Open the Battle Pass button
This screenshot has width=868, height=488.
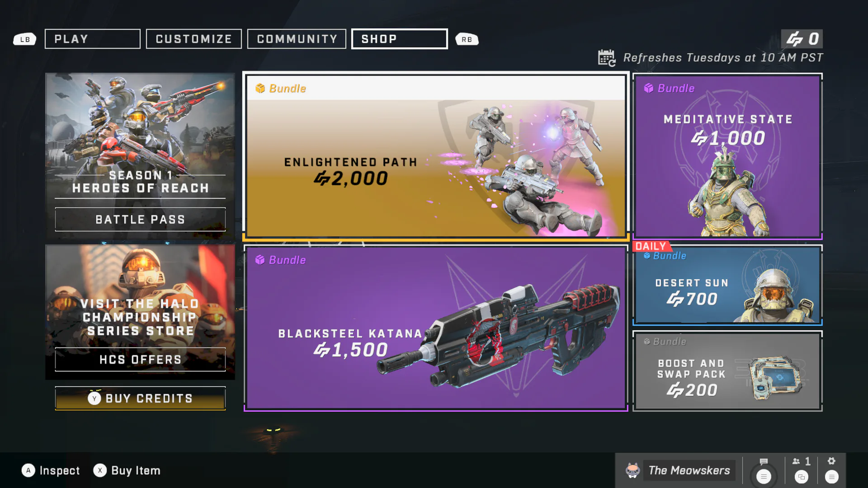(x=140, y=220)
